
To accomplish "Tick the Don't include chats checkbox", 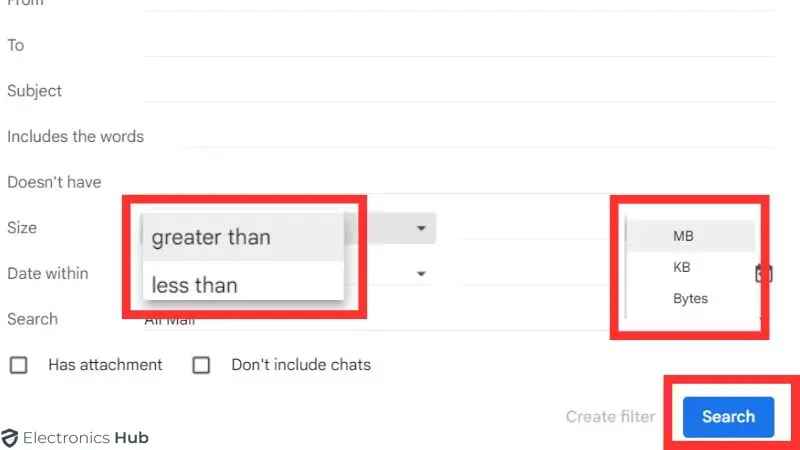I will [201, 365].
